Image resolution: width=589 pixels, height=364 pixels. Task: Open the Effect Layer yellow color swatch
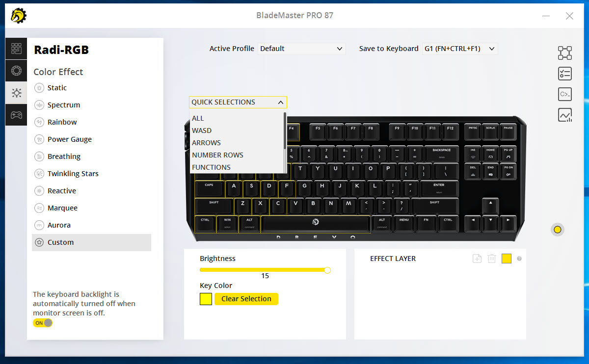tap(507, 259)
